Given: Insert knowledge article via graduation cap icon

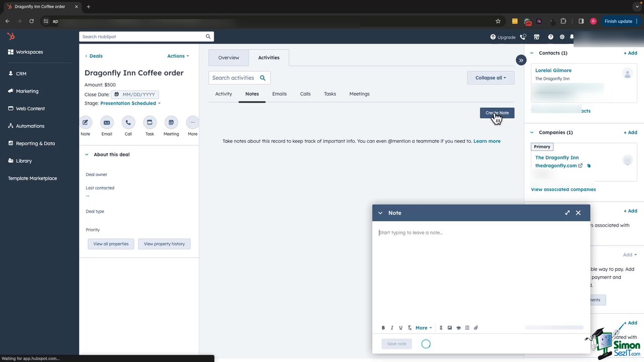Looking at the screenshot, I should [x=458, y=328].
